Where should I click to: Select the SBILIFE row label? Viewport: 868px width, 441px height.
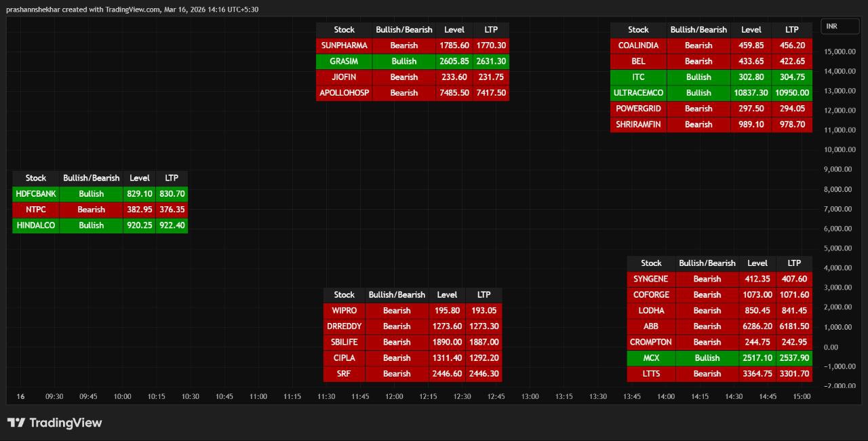click(x=344, y=342)
